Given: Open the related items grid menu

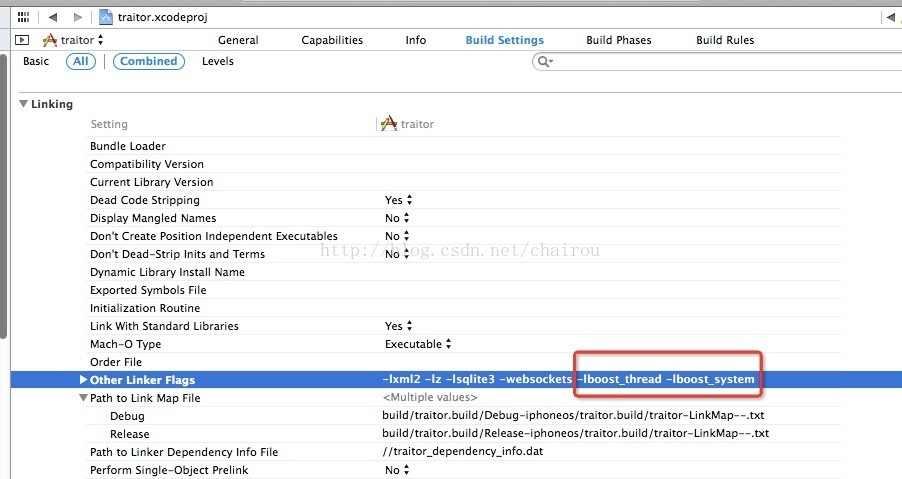Looking at the screenshot, I should tap(23, 17).
